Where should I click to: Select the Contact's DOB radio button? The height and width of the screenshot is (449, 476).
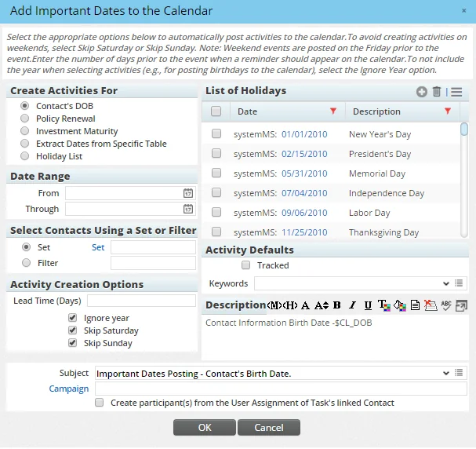tap(24, 106)
